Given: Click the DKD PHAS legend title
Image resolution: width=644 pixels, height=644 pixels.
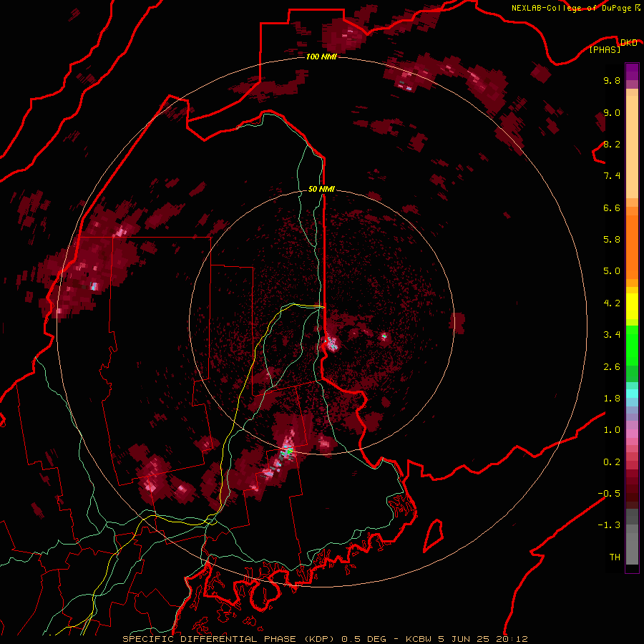Looking at the screenshot, I should [613, 46].
